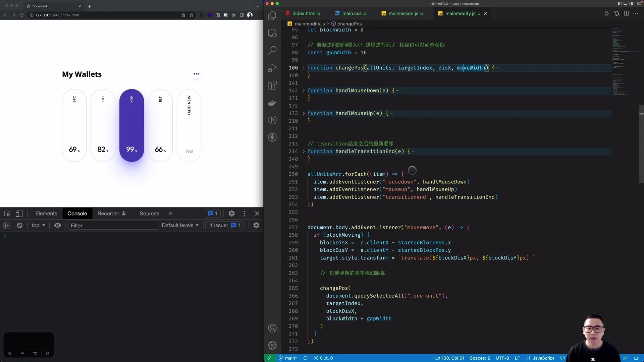Image resolution: width=644 pixels, height=362 pixels.
Task: Toggle device toolbar in DevTools
Action: 19,214
